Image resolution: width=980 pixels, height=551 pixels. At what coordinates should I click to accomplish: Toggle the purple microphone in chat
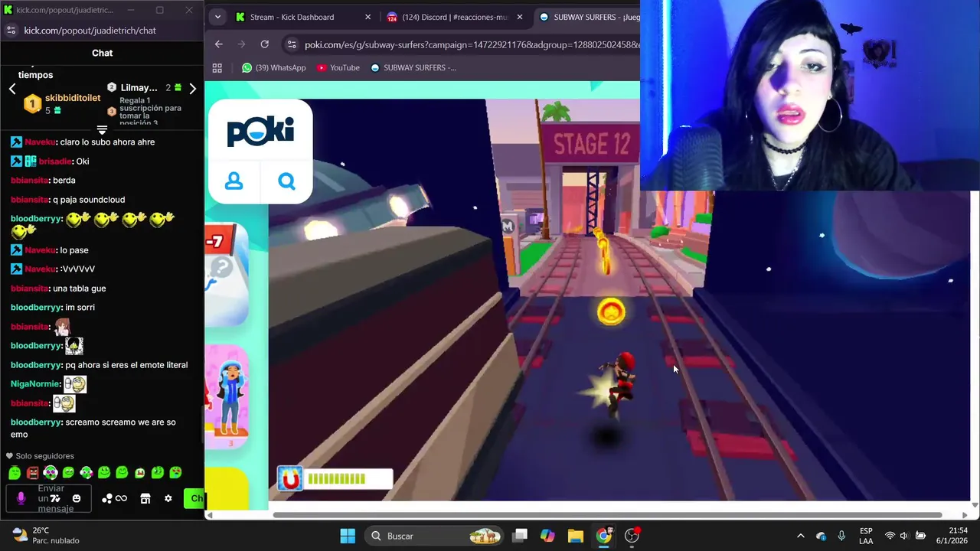click(x=21, y=498)
